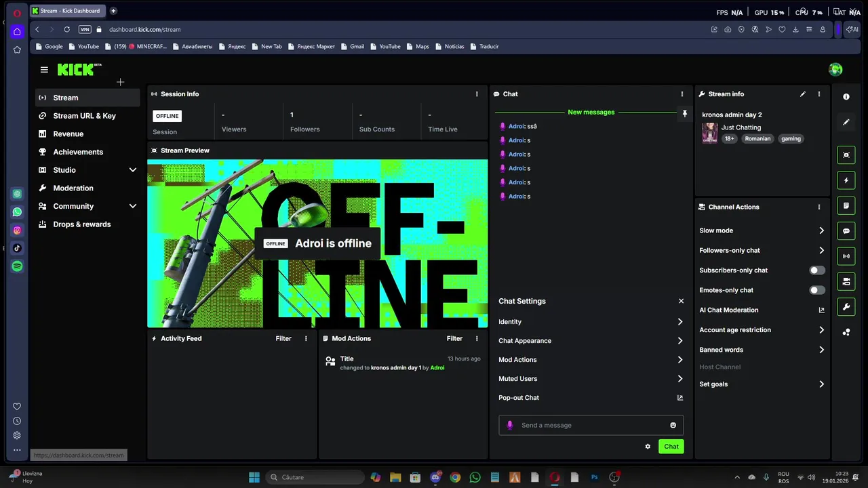Open Achievements page

tap(88, 152)
